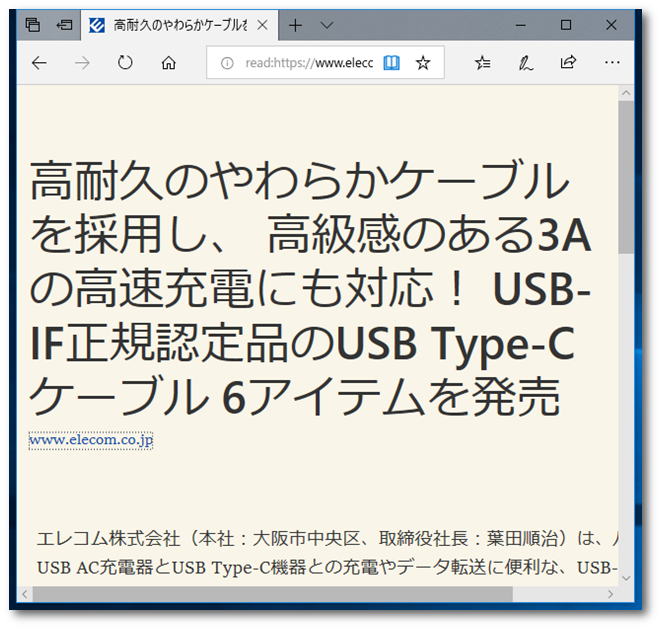Open the settings and more menu

point(612,63)
